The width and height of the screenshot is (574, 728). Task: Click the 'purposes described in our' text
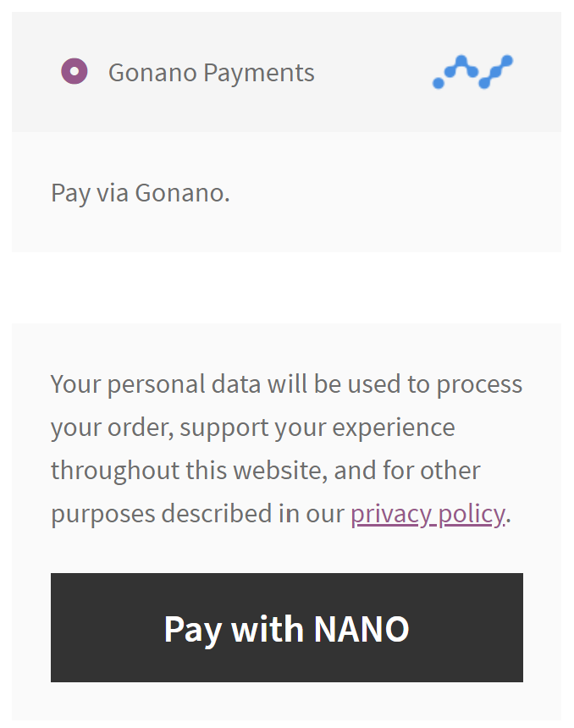(x=197, y=514)
